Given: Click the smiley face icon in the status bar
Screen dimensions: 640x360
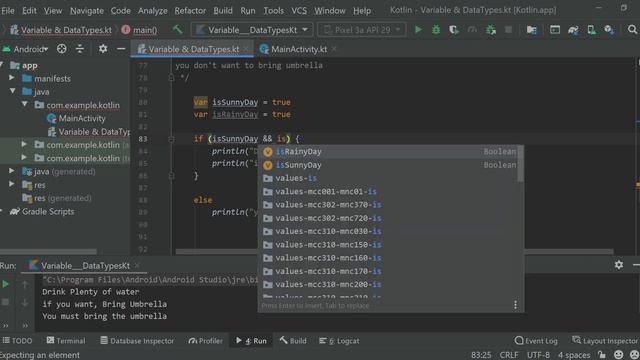Looking at the screenshot, I should click(618, 355).
